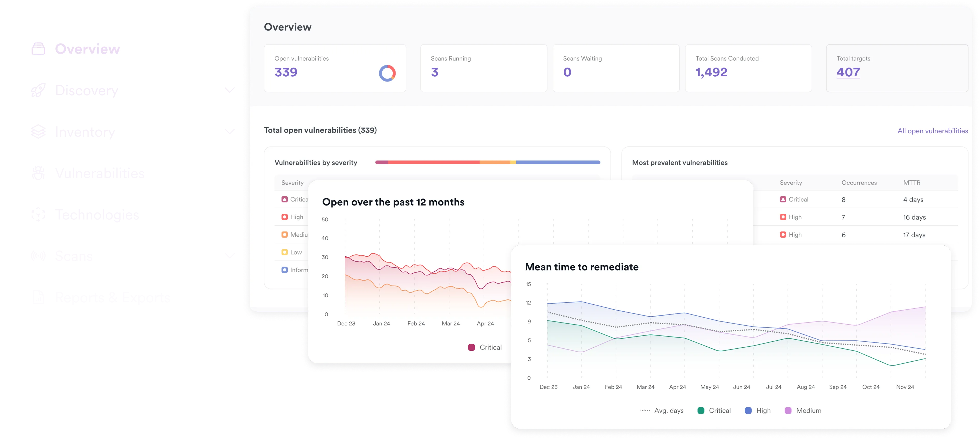Click the Overview inbox icon in the sidebar
Viewport: 980px width, 439px height.
(x=38, y=48)
